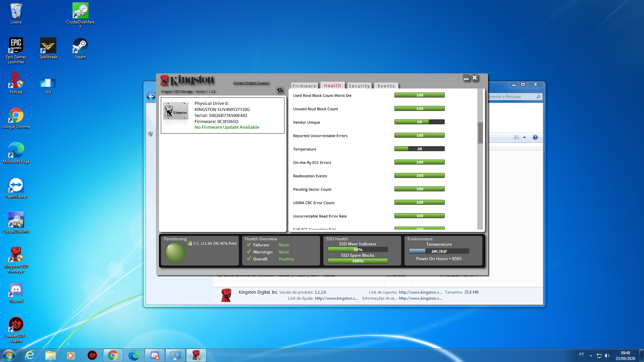Click the partition pie chart
This screenshot has width=644, height=362.
[175, 253]
